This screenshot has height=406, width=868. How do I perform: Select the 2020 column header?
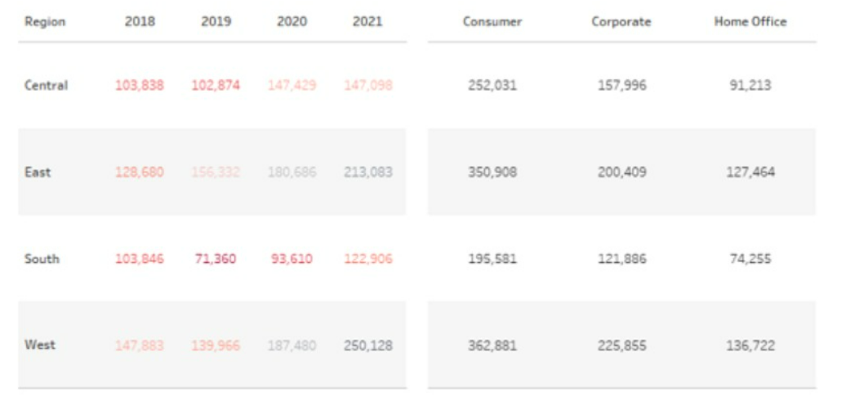coord(292,22)
